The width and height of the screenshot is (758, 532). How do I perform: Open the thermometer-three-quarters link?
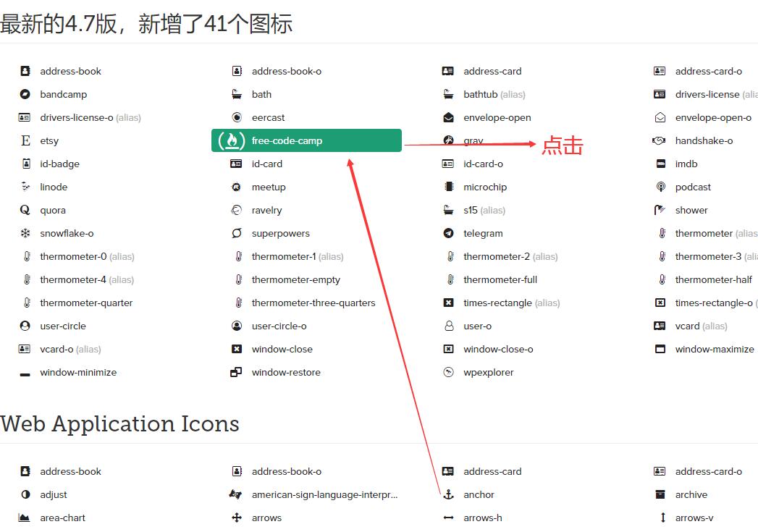click(x=313, y=303)
